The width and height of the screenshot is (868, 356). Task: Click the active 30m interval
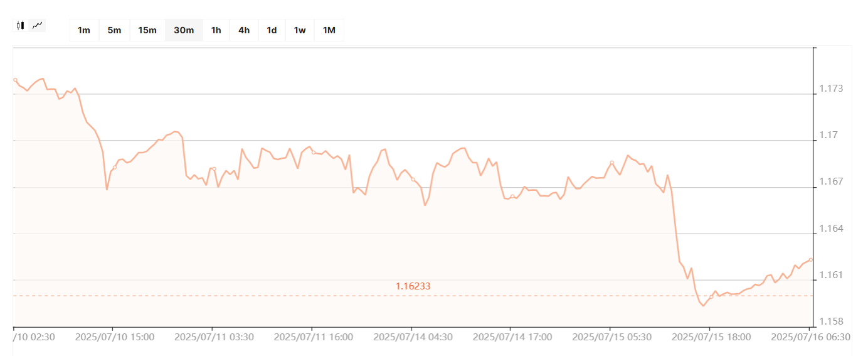pyautogui.click(x=184, y=30)
